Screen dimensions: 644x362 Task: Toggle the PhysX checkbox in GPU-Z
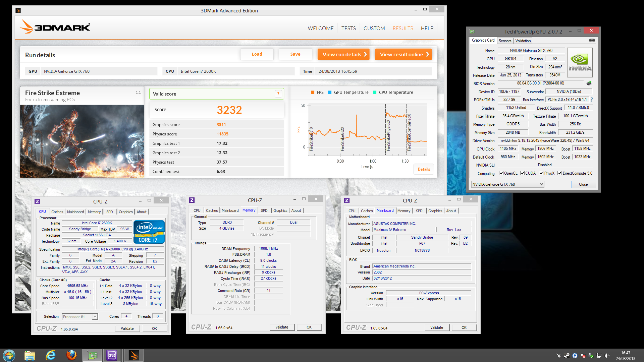(x=541, y=173)
